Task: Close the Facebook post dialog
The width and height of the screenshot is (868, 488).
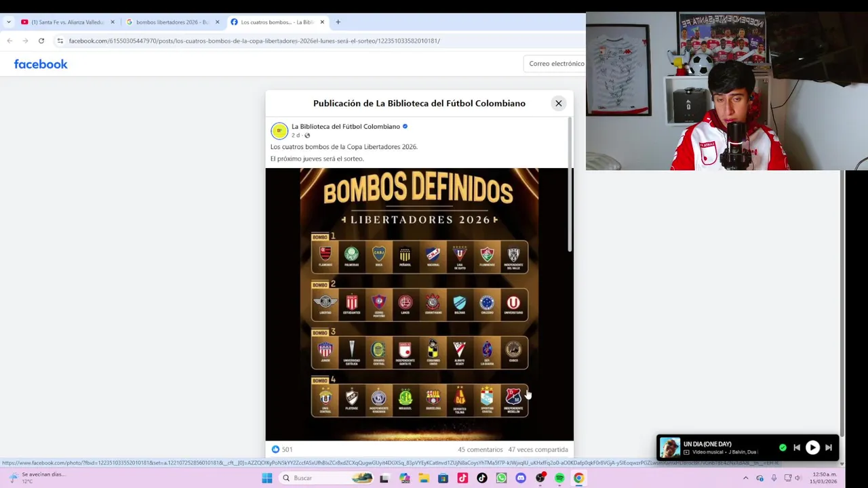Action: tap(558, 103)
